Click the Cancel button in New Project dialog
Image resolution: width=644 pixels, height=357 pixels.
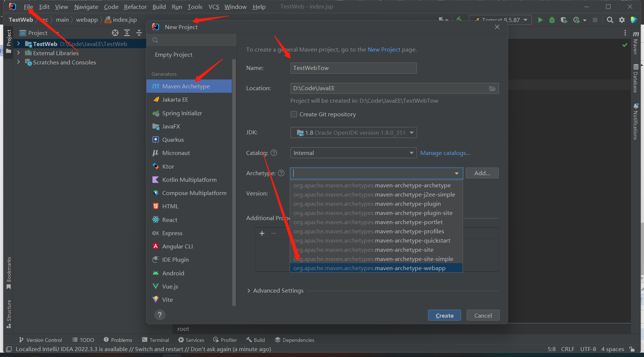click(483, 315)
